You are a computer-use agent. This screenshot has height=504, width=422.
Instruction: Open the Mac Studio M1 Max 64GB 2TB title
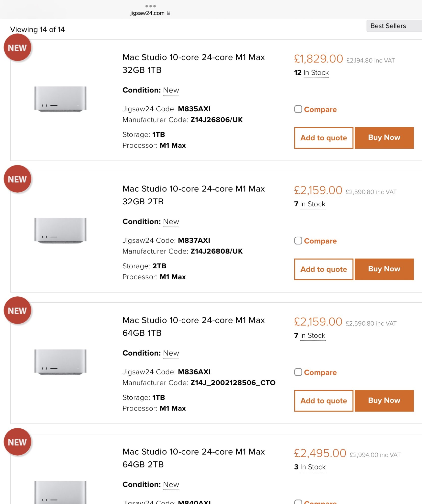click(193, 458)
